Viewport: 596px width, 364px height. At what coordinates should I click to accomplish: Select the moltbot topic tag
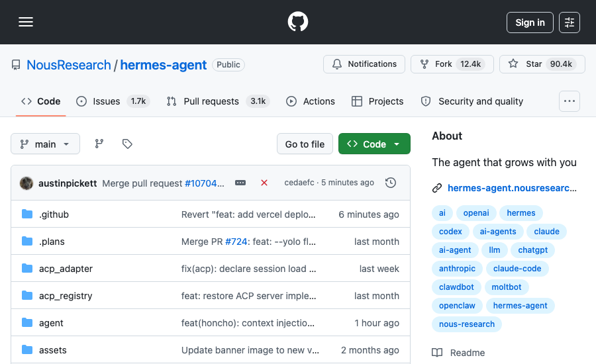(507, 287)
